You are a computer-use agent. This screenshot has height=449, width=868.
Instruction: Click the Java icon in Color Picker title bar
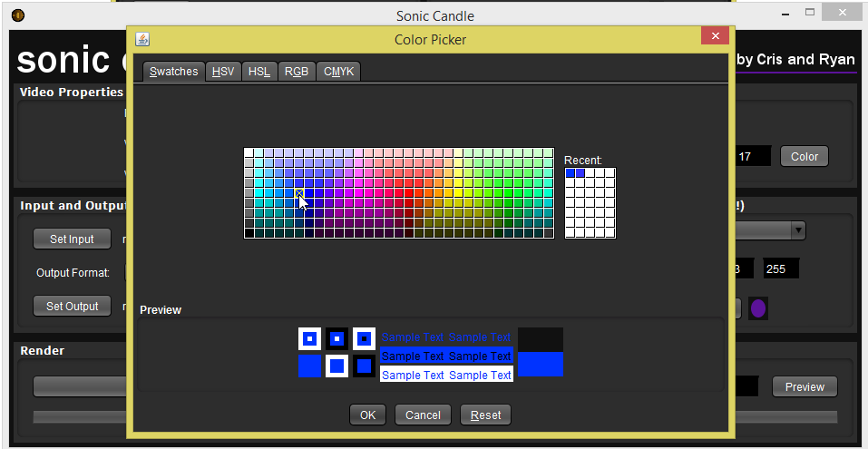point(142,39)
